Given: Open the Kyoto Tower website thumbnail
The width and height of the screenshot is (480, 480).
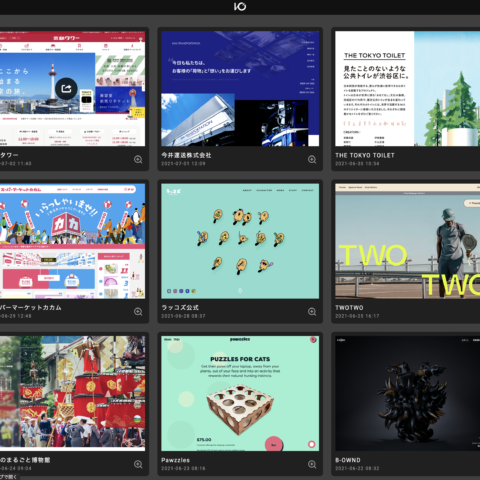Looking at the screenshot, I should [72, 89].
